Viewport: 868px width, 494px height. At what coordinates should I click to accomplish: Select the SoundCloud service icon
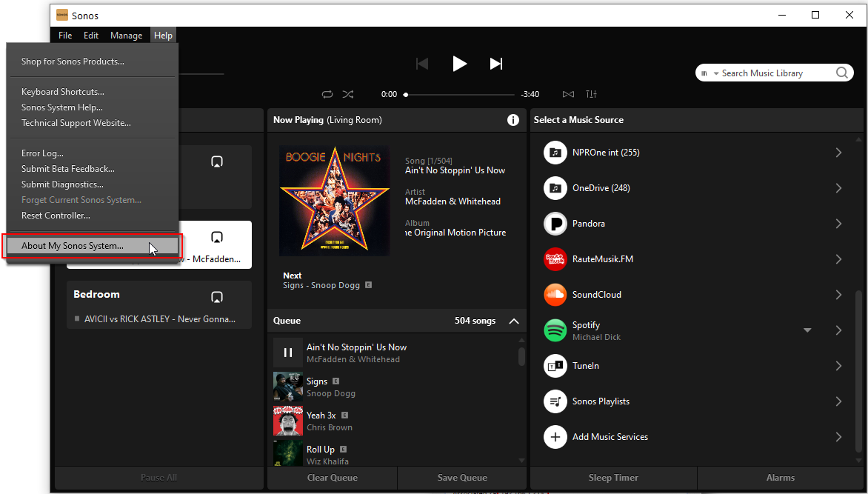(x=555, y=295)
